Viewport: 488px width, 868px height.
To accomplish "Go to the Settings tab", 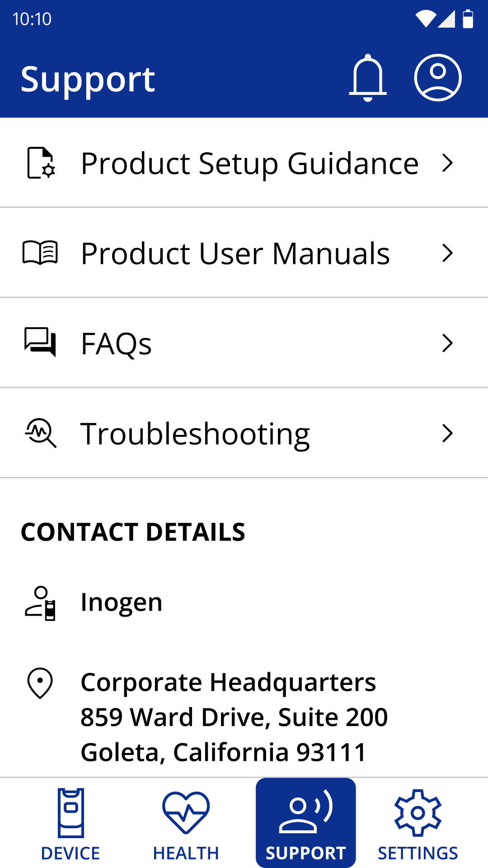I will pos(418,824).
